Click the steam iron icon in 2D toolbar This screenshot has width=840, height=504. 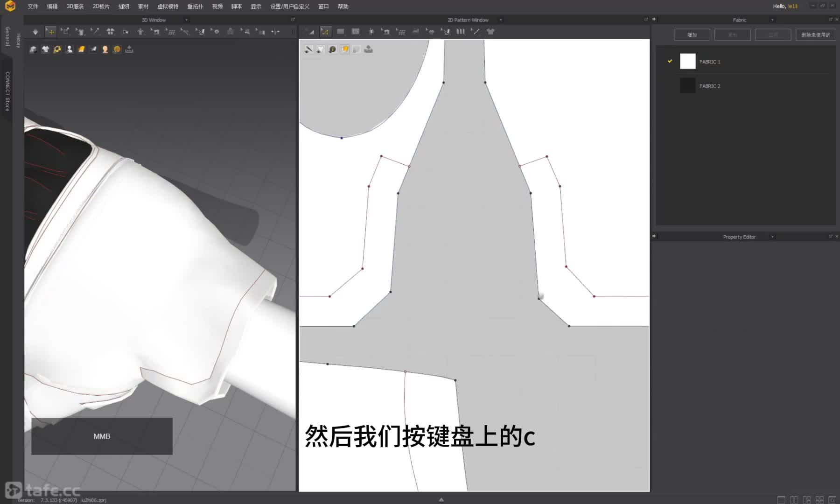tap(415, 32)
